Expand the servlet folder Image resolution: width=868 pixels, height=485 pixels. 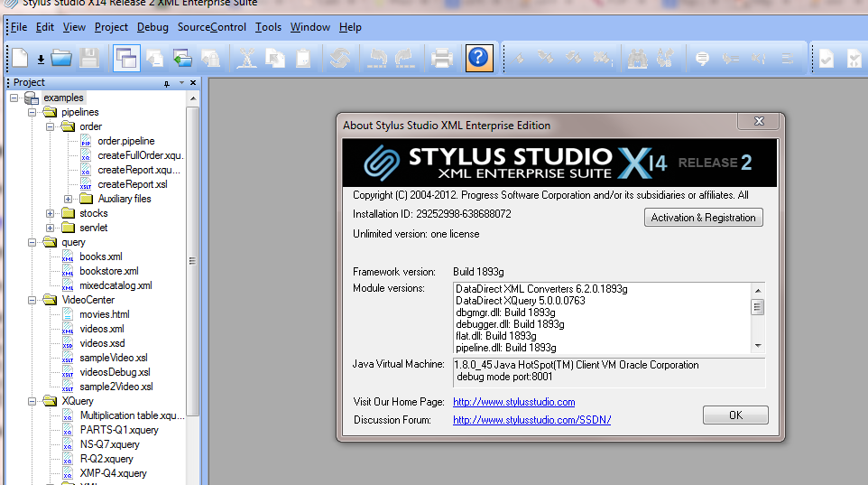tap(50, 228)
